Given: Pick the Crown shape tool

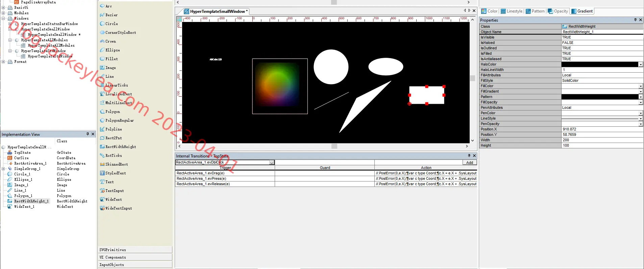Looking at the screenshot, I should [108, 41].
